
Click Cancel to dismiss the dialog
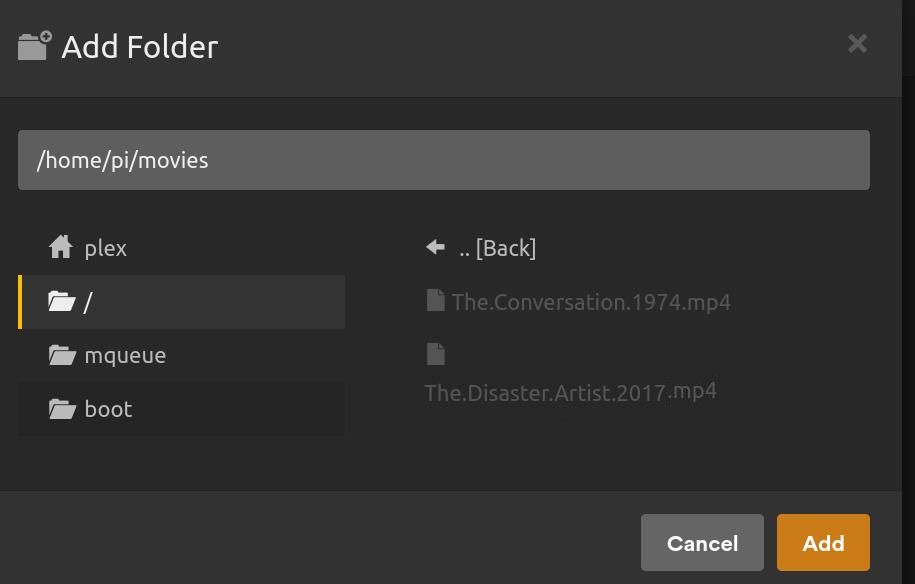coord(701,542)
